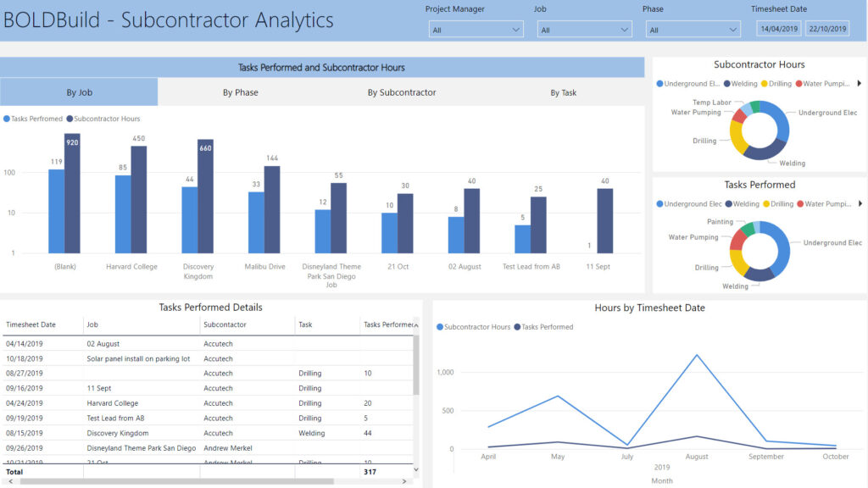Click the timesheet start date field 14/04/2019
868x488 pixels.
(x=778, y=29)
